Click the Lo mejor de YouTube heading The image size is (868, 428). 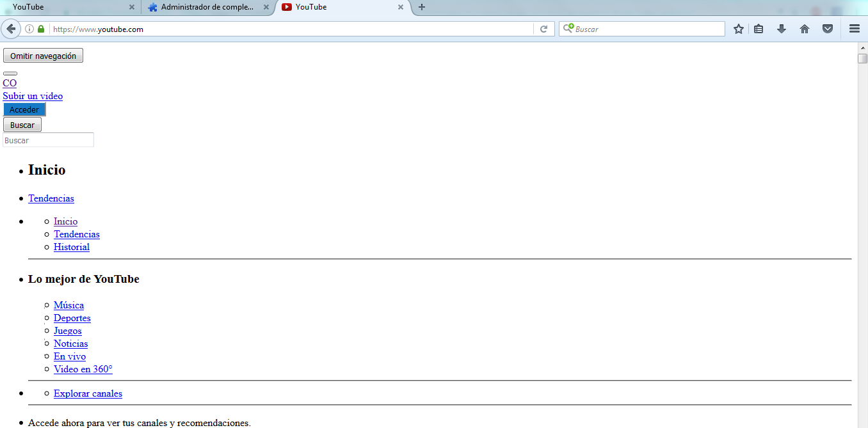click(84, 279)
